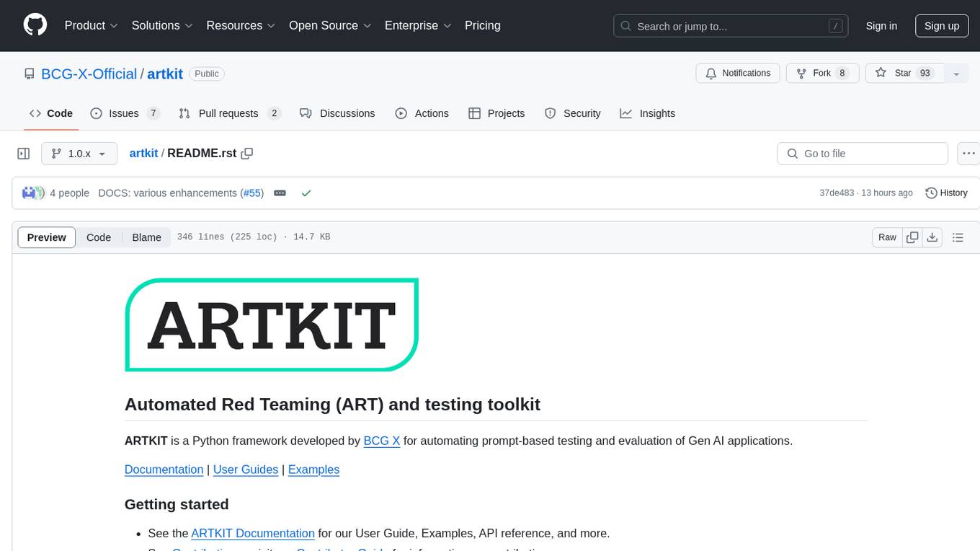980x551 pixels.
Task: View the 4 people contributors
Action: 69,193
